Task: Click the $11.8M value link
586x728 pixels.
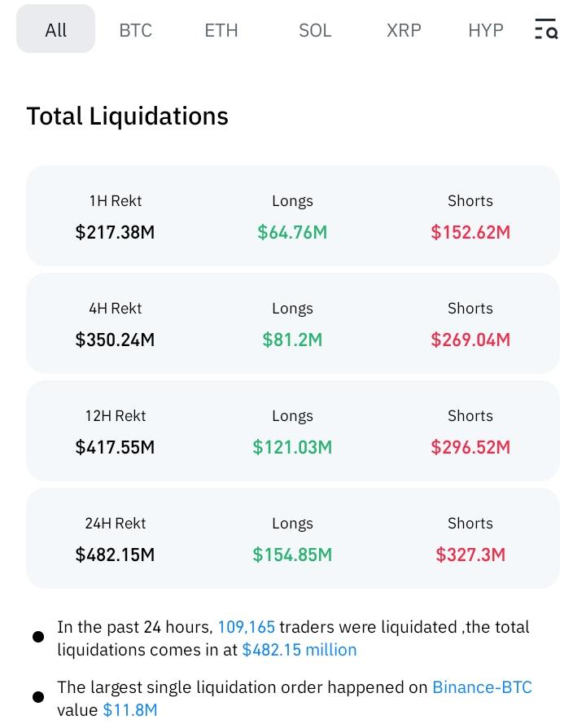Action: click(x=129, y=709)
